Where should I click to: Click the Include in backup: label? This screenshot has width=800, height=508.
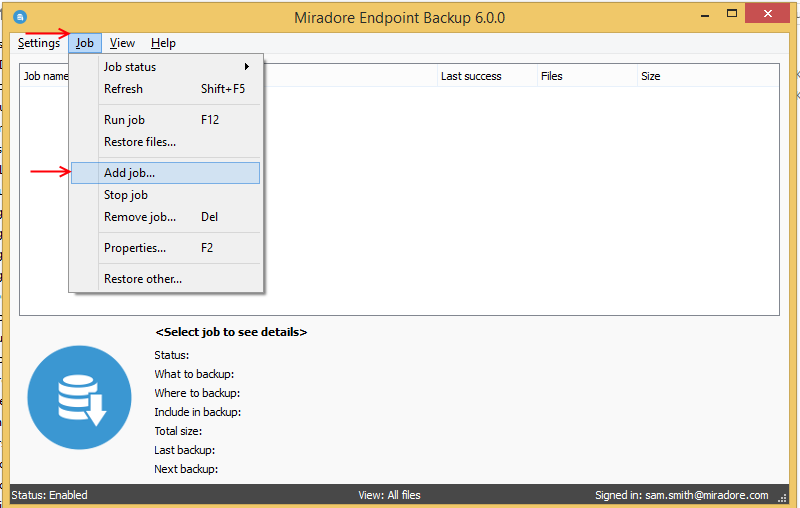(x=198, y=412)
